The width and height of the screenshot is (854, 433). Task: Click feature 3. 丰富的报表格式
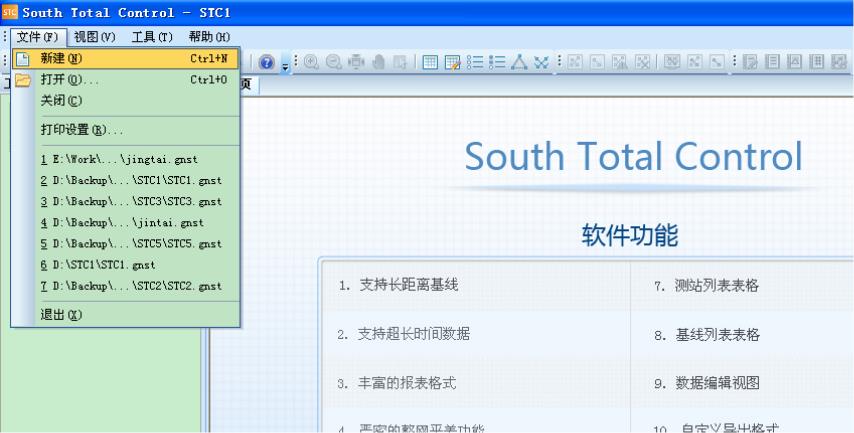[396, 383]
